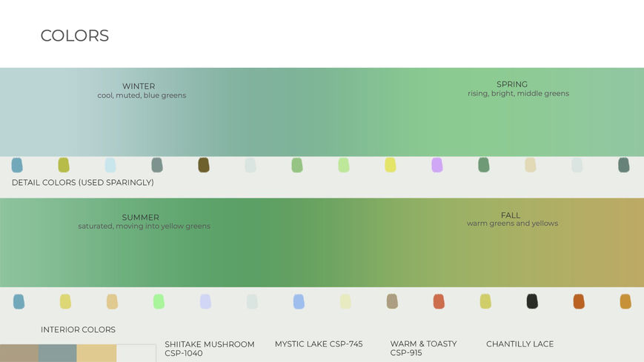This screenshot has height=362, width=644.
Task: Choose the purple lavender detail swatch
Action: pos(437,165)
